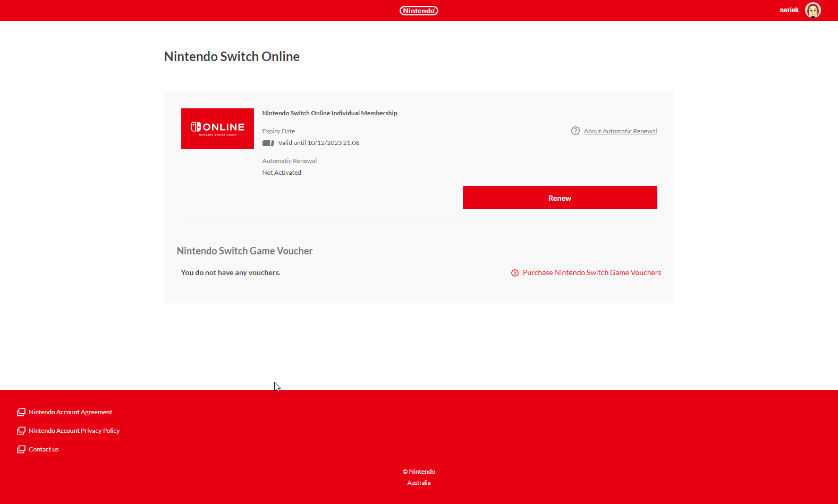Click the 'Not Activated' renewal status text
Screen dimensions: 838x504
pyautogui.click(x=282, y=173)
